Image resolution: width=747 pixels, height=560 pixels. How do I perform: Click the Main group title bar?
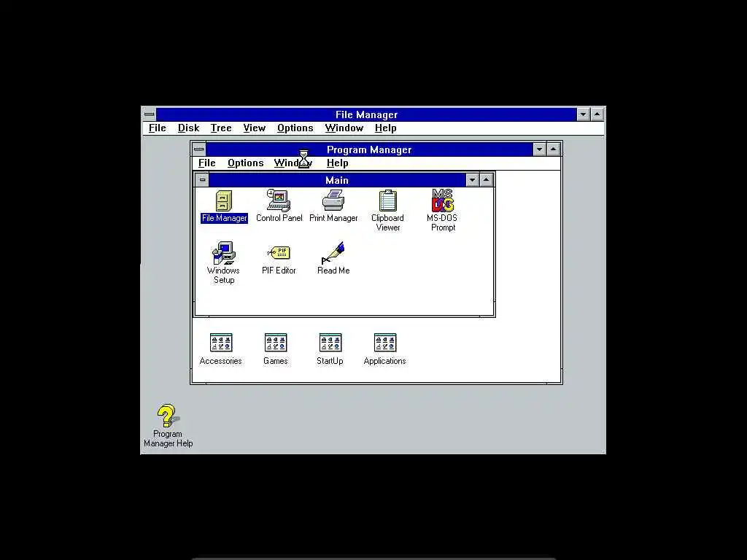[337, 180]
